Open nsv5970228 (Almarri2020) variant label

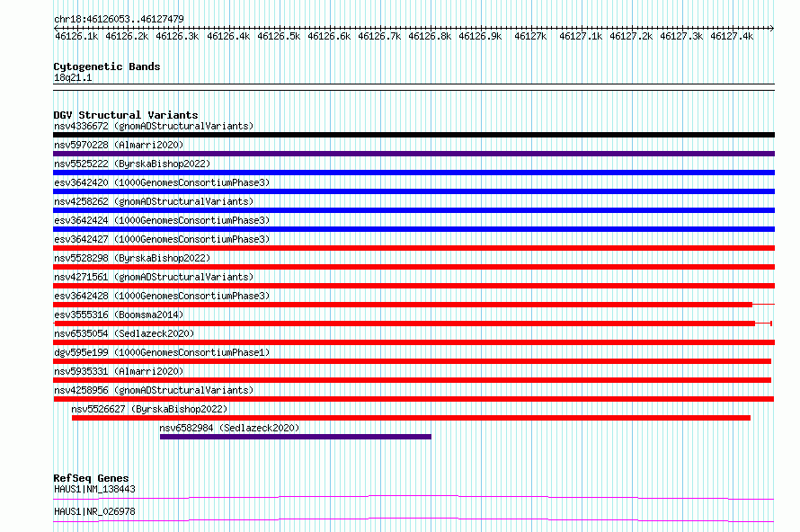click(x=119, y=145)
